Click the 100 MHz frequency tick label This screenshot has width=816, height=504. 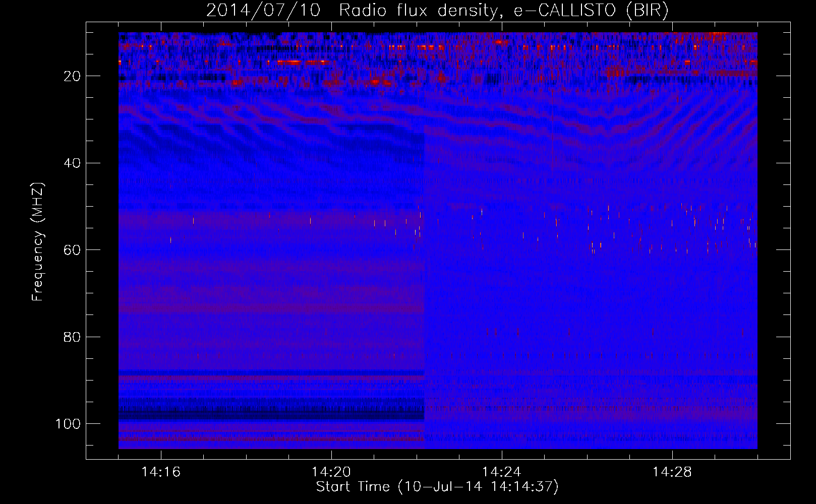tap(69, 424)
